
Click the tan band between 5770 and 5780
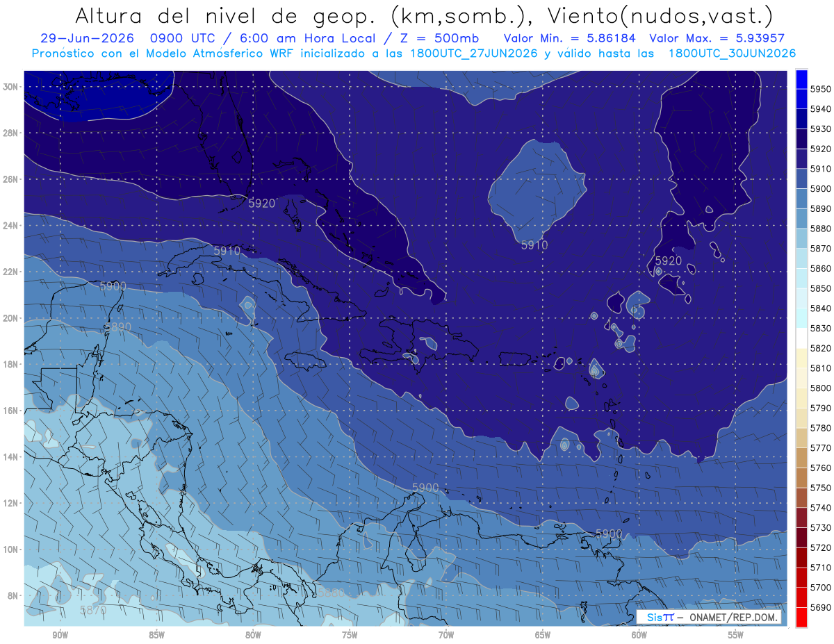(801, 438)
